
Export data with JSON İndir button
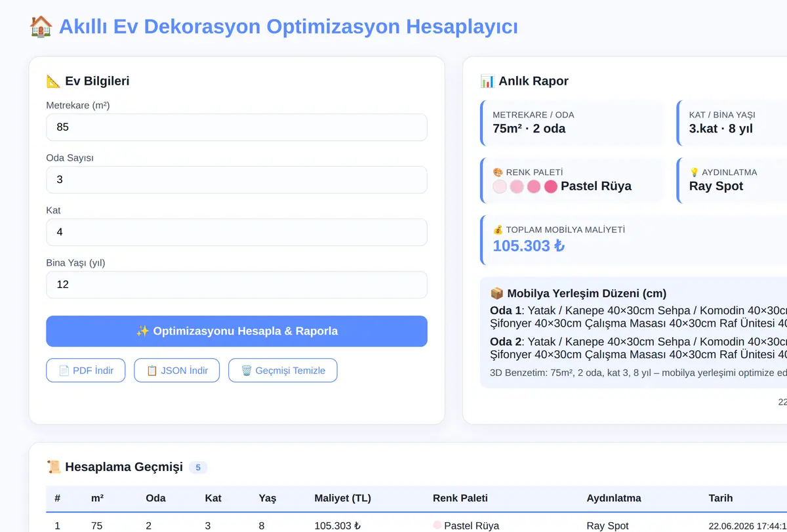177,371
